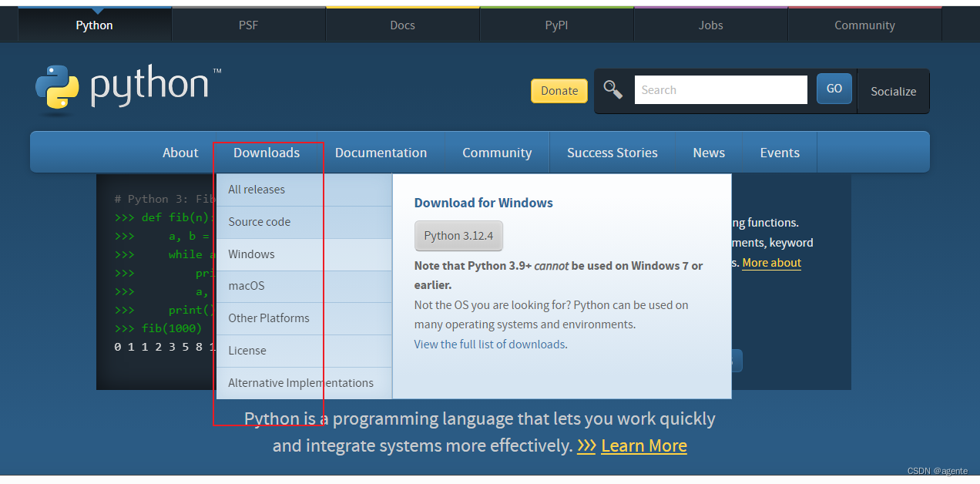Screen dimensions: 980x484
Task: Open the Socialize menu
Action: pos(893,91)
